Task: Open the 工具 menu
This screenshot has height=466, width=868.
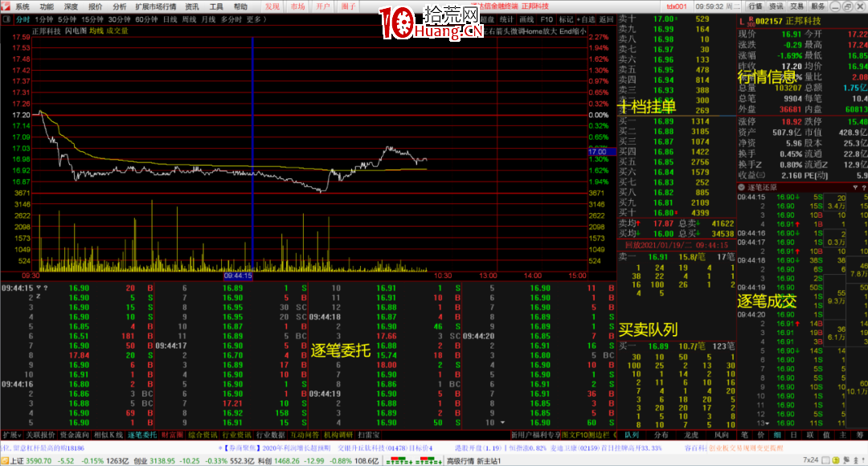Action: pyautogui.click(x=216, y=6)
